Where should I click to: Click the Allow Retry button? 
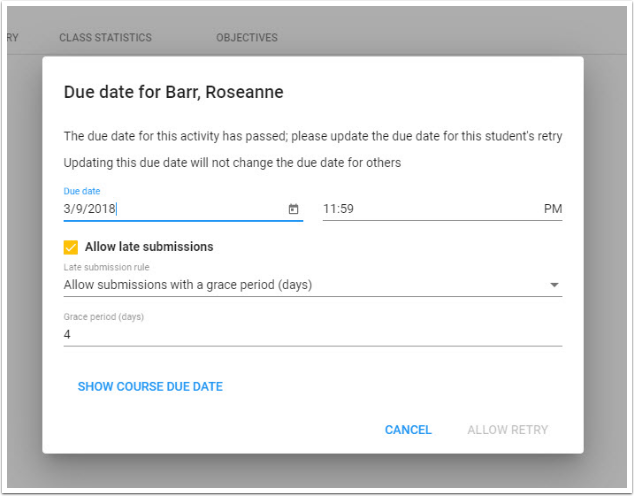pos(507,430)
